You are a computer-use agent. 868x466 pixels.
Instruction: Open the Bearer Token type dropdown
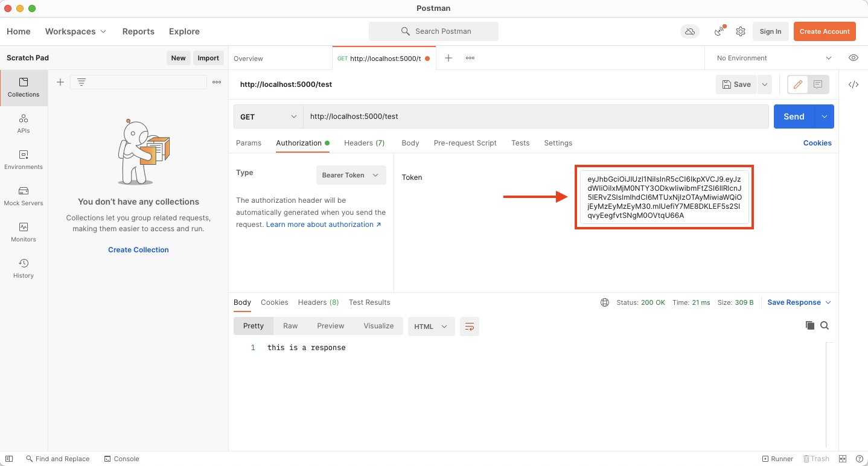(x=351, y=175)
